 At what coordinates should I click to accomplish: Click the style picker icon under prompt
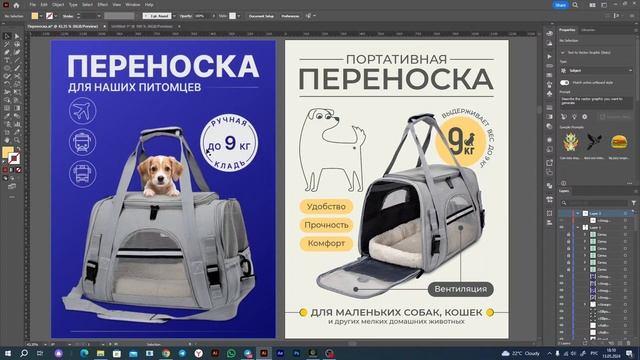(564, 117)
